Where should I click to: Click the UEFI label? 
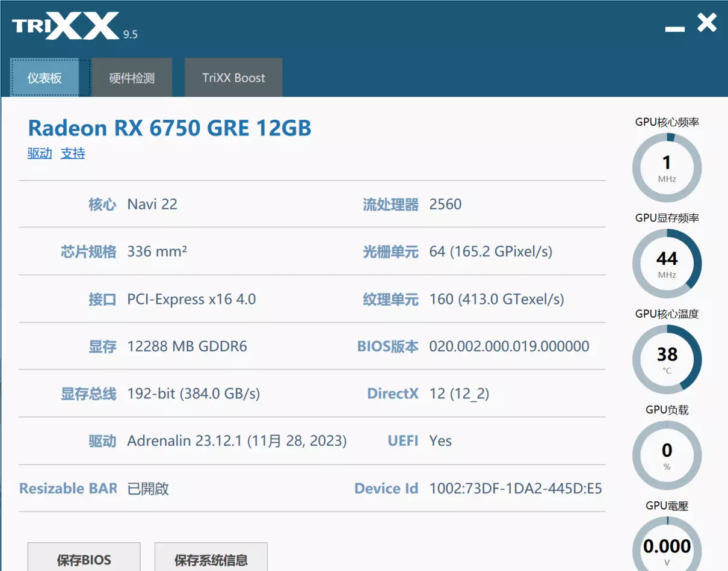pyautogui.click(x=403, y=441)
